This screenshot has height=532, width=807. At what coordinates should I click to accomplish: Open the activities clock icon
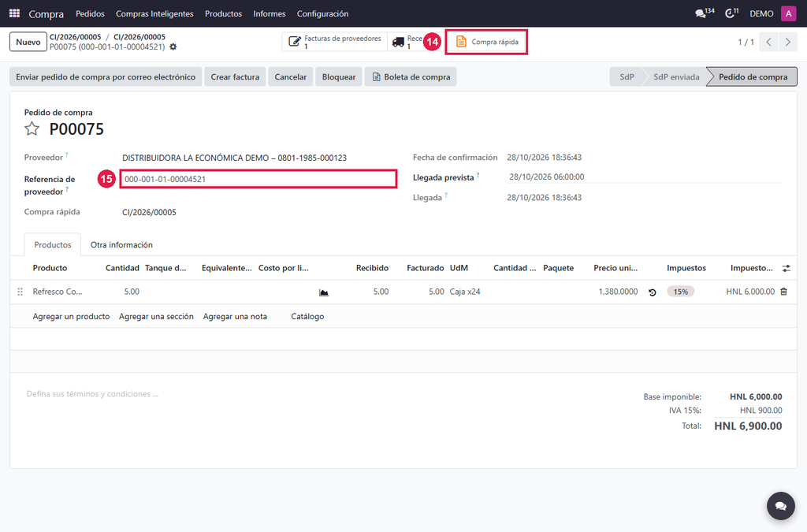[731, 13]
